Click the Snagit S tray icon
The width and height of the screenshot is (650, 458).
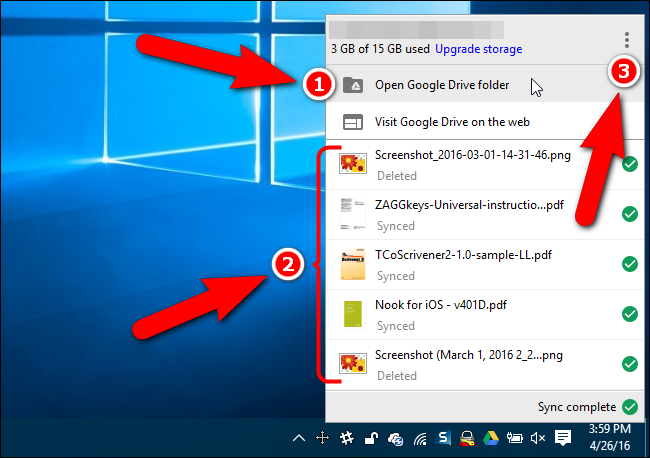point(444,438)
